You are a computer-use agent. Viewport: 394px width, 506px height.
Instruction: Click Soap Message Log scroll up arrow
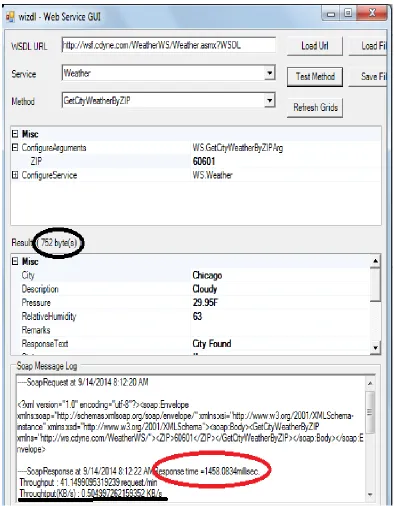[x=370, y=383]
